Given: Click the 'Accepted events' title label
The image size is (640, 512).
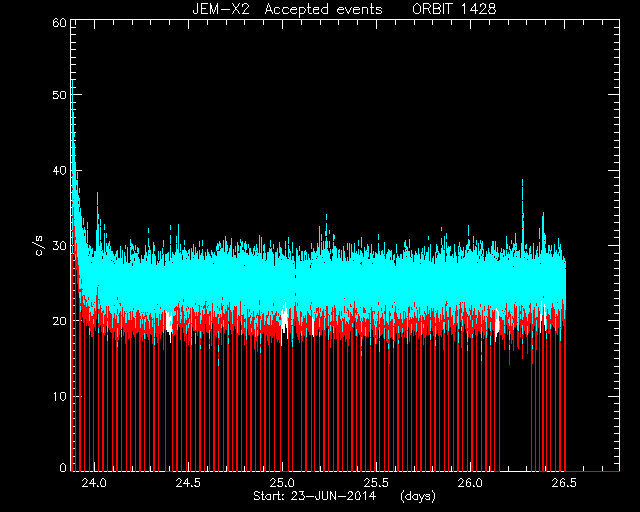Looking at the screenshot, I should click(x=323, y=9).
